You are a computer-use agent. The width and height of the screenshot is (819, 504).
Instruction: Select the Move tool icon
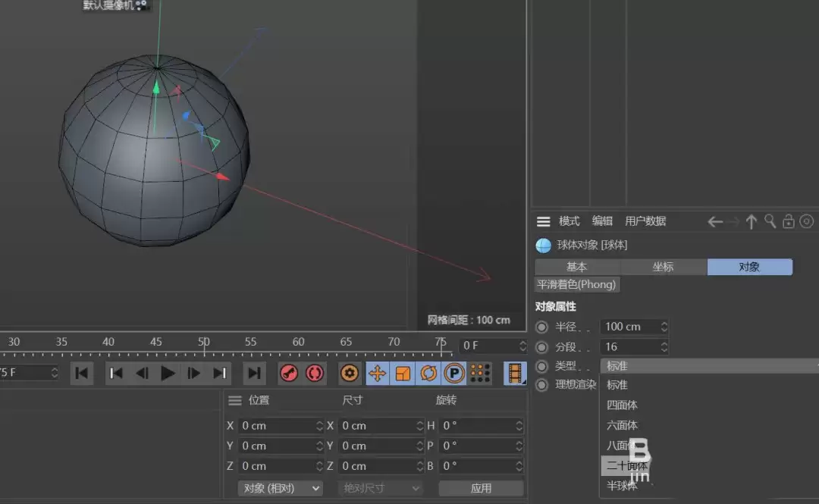click(x=375, y=372)
